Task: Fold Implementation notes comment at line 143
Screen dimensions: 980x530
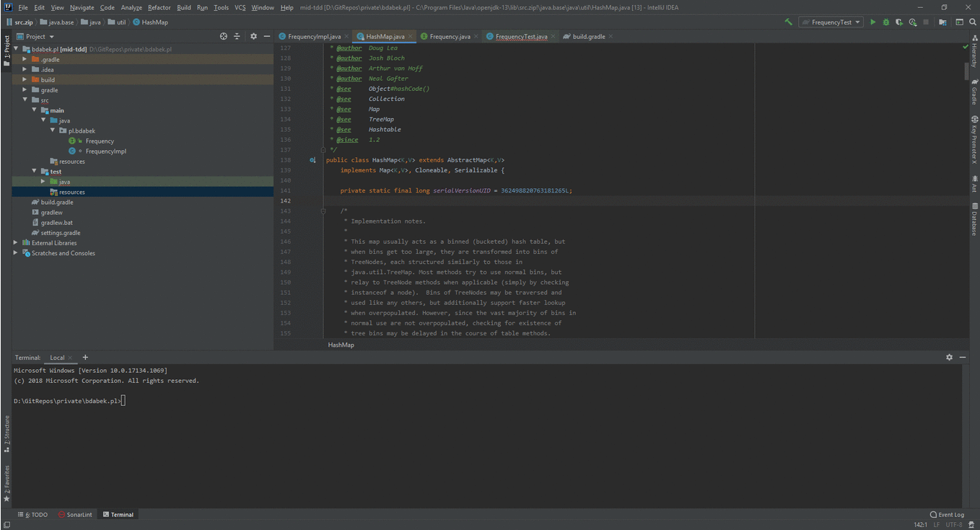Action: [x=323, y=211]
